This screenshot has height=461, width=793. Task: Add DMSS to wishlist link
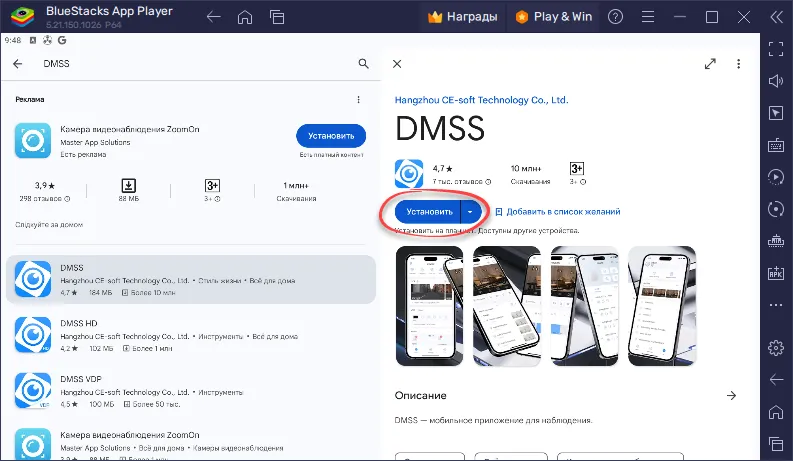(x=557, y=212)
